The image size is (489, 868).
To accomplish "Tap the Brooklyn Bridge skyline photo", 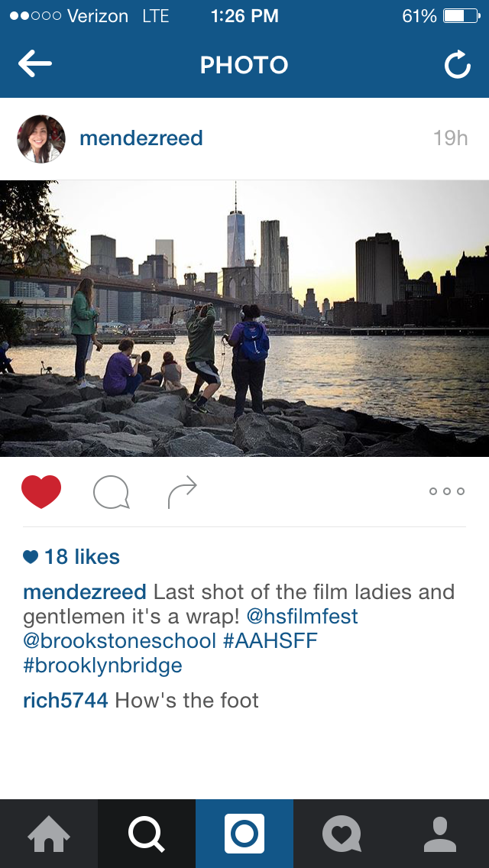I will click(x=244, y=319).
